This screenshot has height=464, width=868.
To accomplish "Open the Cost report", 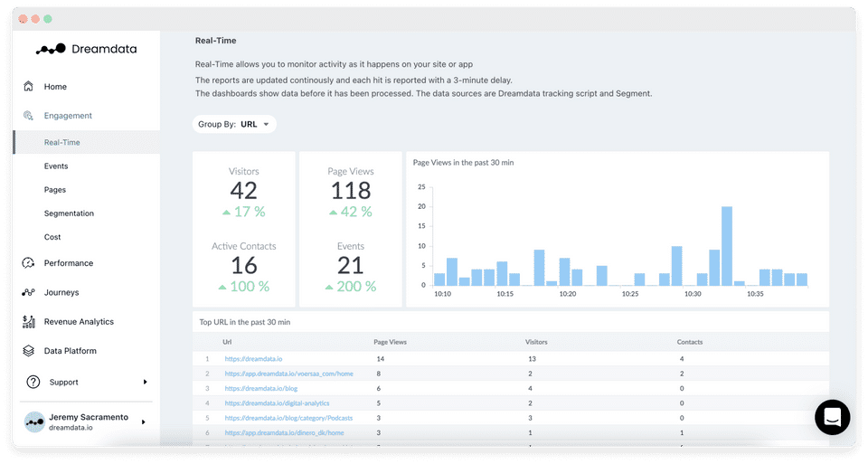I will 52,237.
